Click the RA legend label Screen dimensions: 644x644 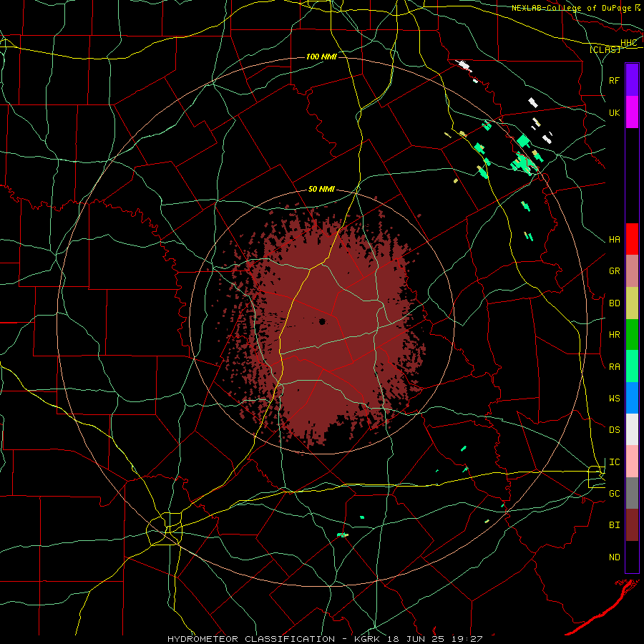(614, 367)
